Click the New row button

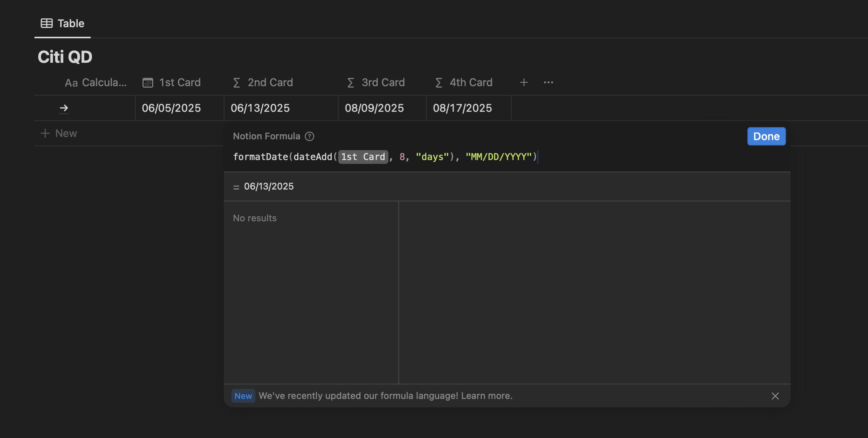pyautogui.click(x=59, y=133)
